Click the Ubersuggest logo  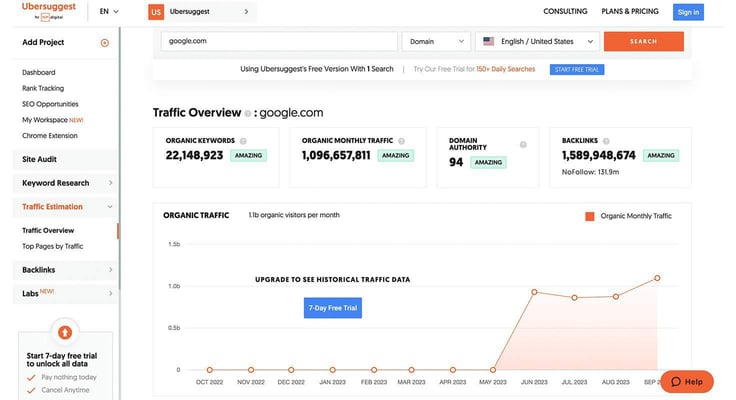coord(48,11)
